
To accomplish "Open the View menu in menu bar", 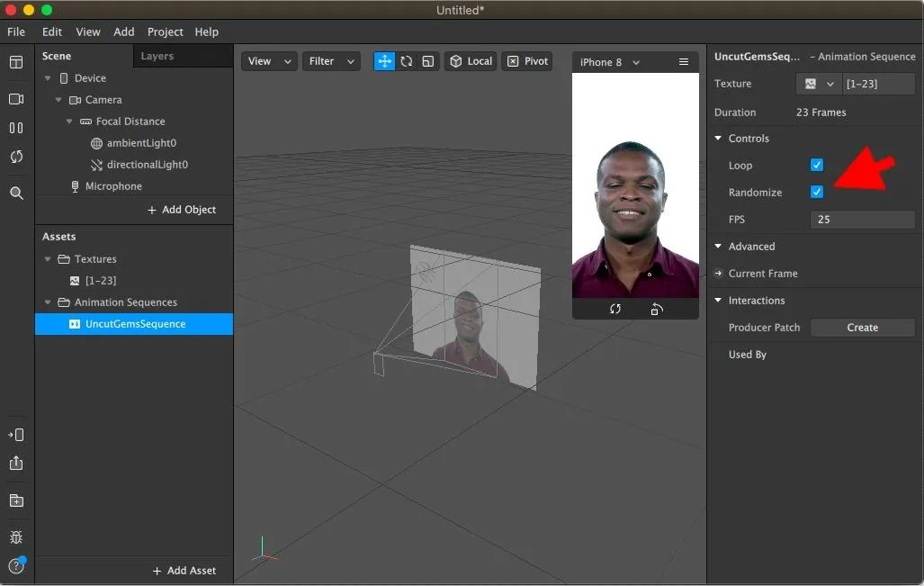I will (x=88, y=32).
